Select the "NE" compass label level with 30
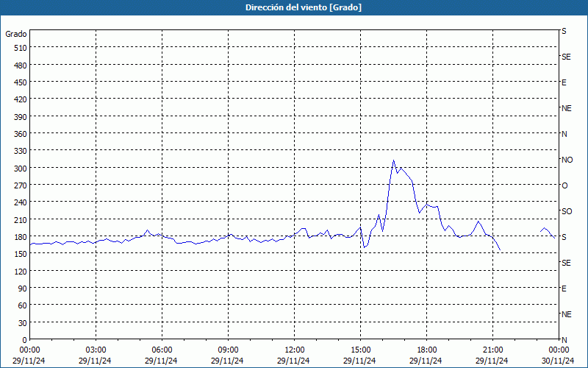Image resolution: width=588 pixels, height=368 pixels. coord(566,314)
